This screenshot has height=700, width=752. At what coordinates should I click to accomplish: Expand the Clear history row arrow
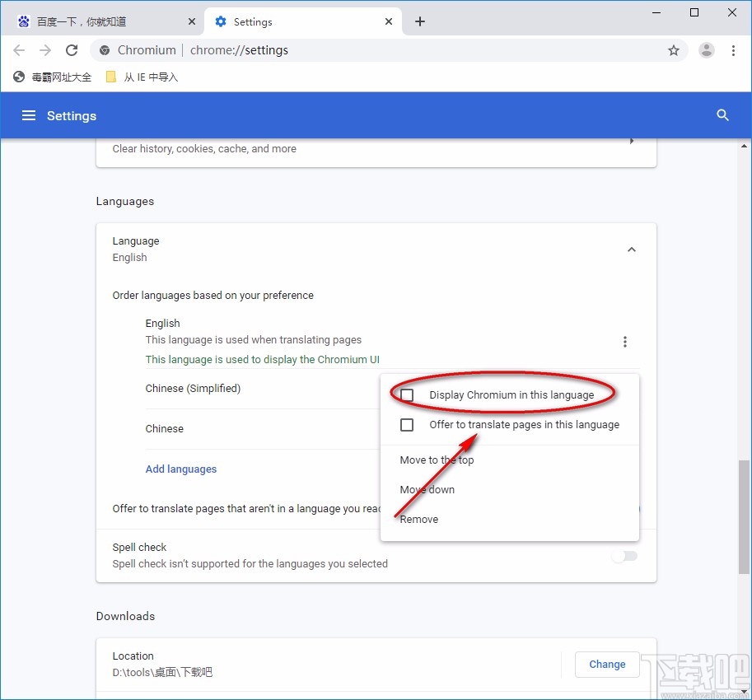coord(632,142)
